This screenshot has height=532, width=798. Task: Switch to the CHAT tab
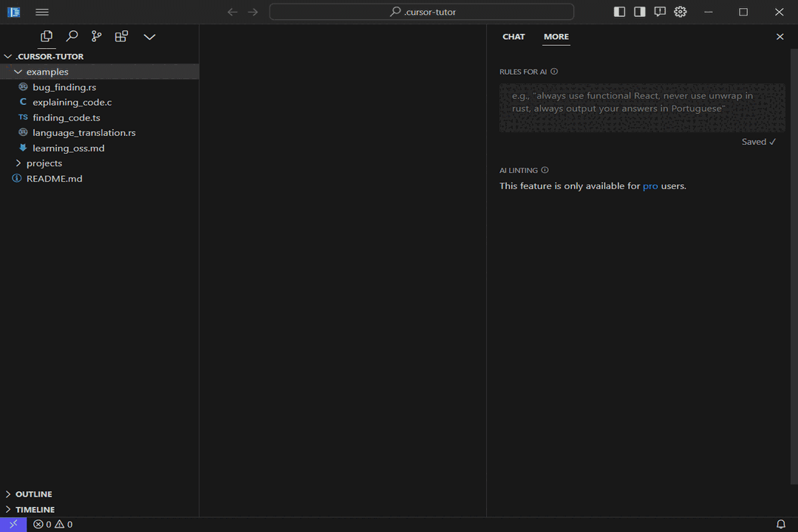click(514, 36)
